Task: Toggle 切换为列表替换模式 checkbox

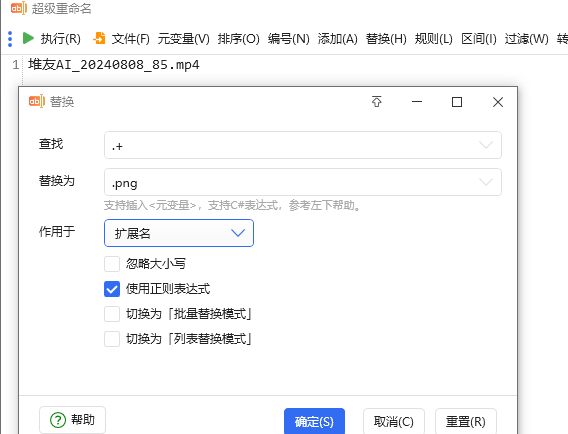Action: click(x=112, y=339)
